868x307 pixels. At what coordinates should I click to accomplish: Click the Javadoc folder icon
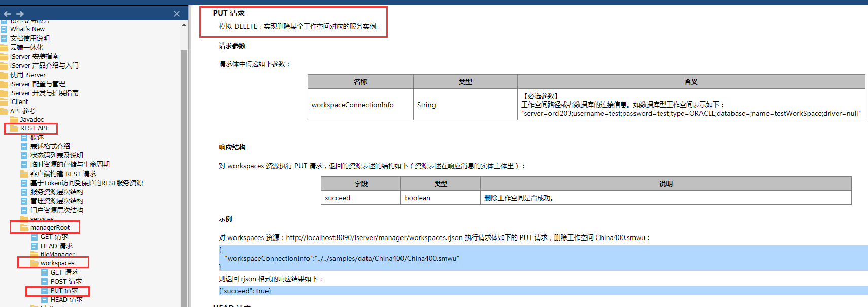pyautogui.click(x=14, y=120)
